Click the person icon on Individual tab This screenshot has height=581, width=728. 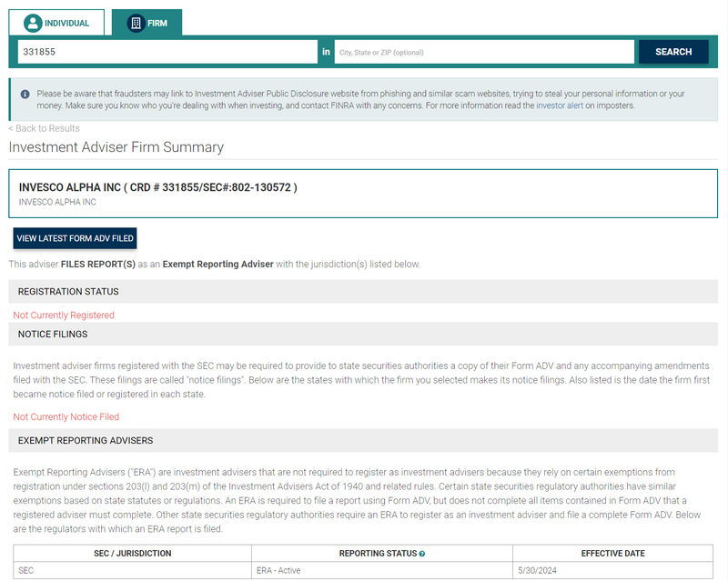pos(33,23)
